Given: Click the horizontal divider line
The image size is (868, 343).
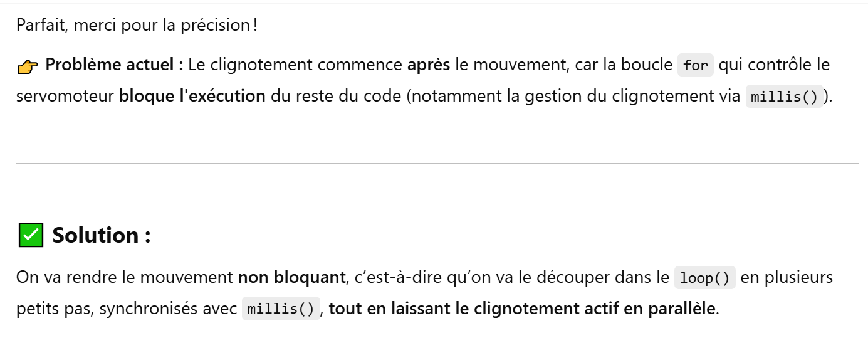Looking at the screenshot, I should [x=437, y=164].
